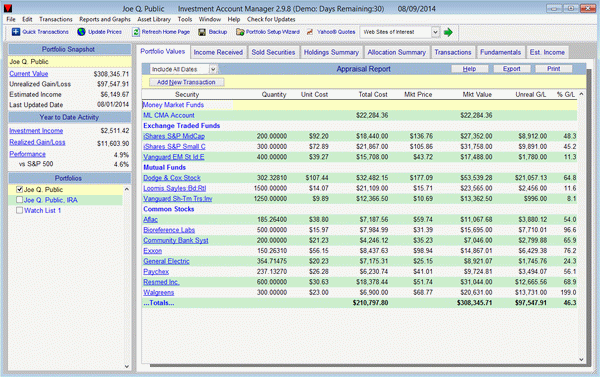Click the red application logo icon
The width and height of the screenshot is (600, 377).
(x=8, y=8)
